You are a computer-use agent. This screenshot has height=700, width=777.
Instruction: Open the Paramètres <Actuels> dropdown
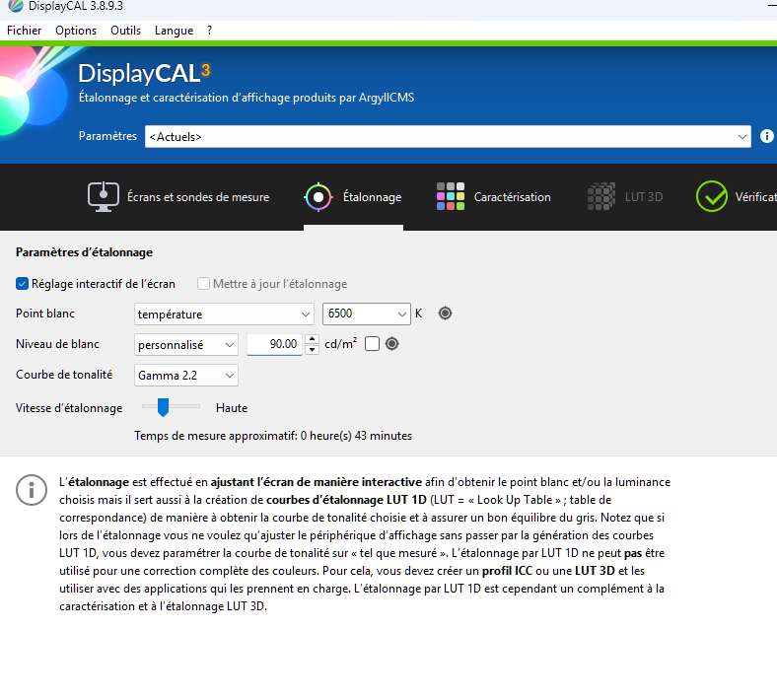coord(448,137)
